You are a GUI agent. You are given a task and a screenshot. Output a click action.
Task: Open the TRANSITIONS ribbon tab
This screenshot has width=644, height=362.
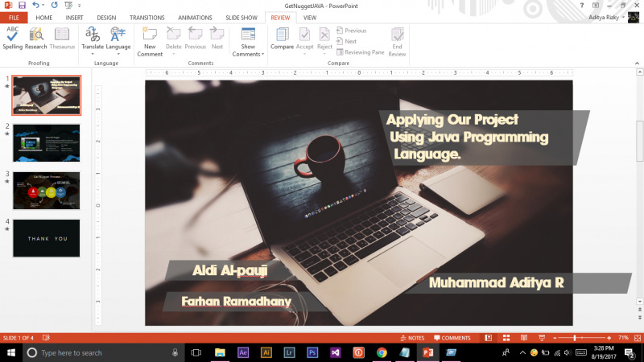coord(147,17)
